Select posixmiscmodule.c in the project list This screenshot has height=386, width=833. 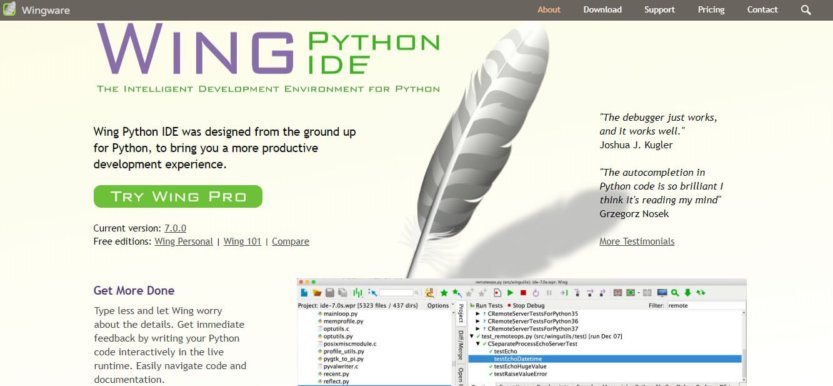pyautogui.click(x=350, y=344)
